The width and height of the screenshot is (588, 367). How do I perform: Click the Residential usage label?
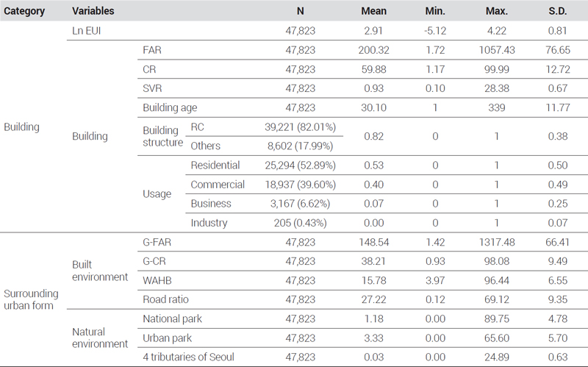point(215,165)
